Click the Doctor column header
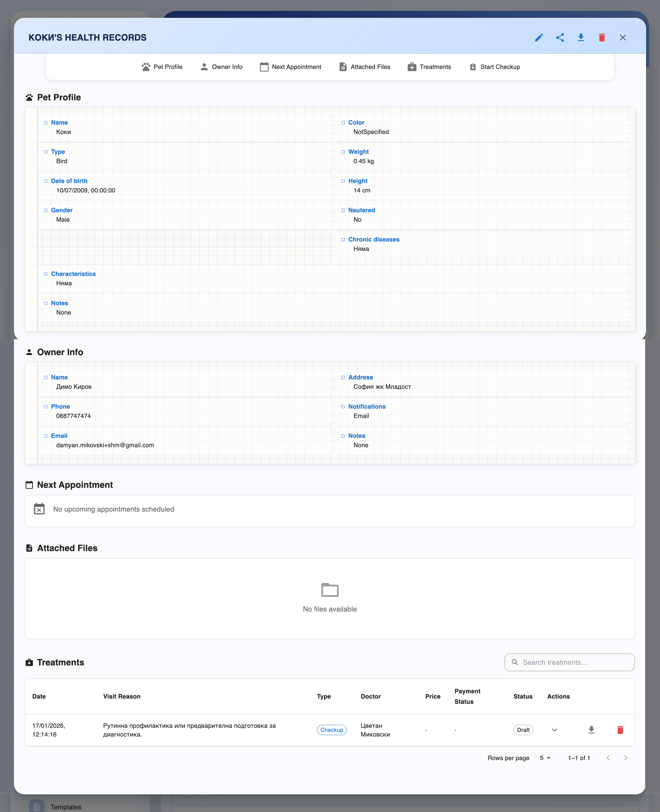The height and width of the screenshot is (812, 660). pyautogui.click(x=371, y=697)
